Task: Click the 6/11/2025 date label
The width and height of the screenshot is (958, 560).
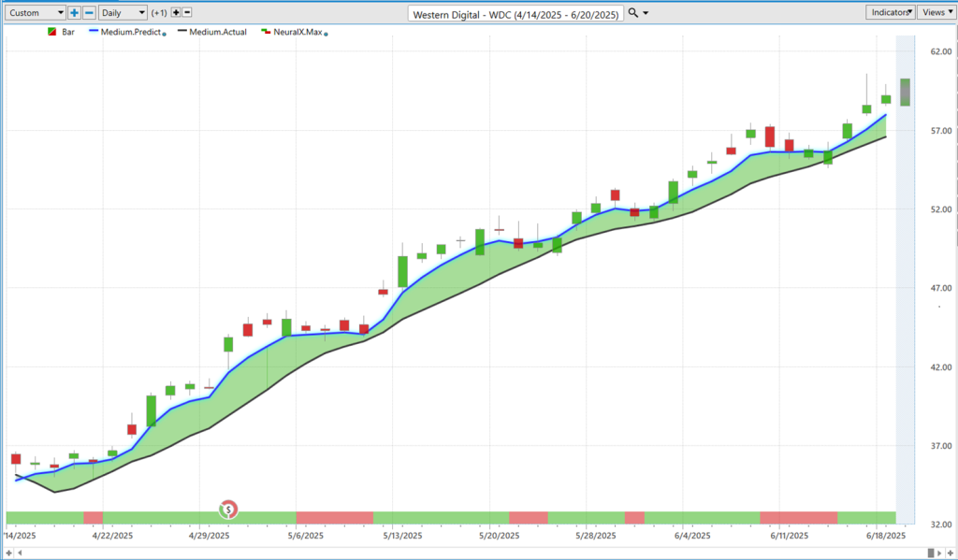Action: (790, 536)
